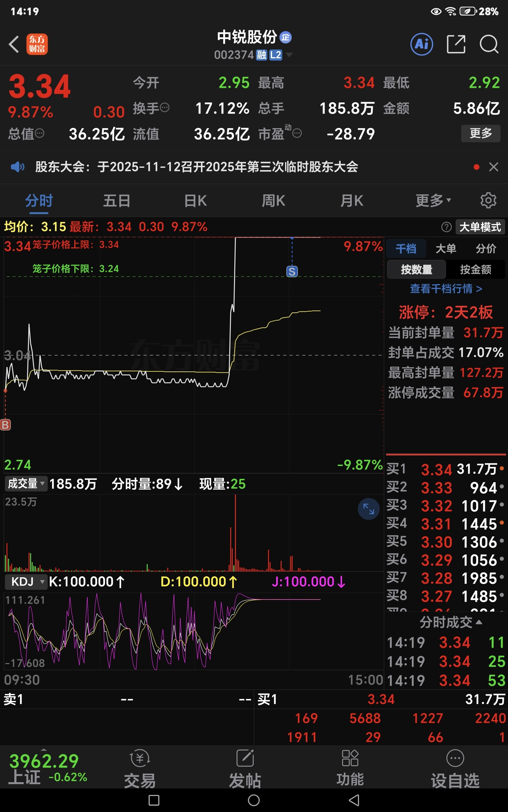508x812 pixels.
Task: Tap the 更多 button in quote header
Action: tap(481, 134)
